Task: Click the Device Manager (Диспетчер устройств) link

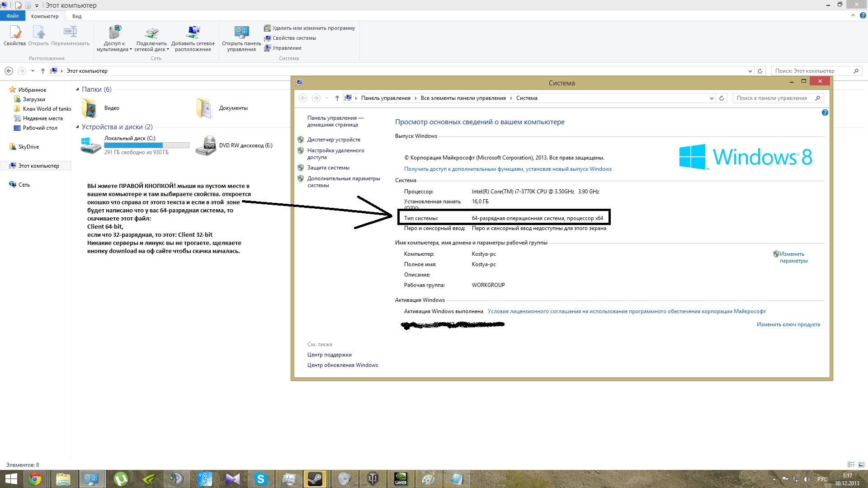Action: pos(334,140)
